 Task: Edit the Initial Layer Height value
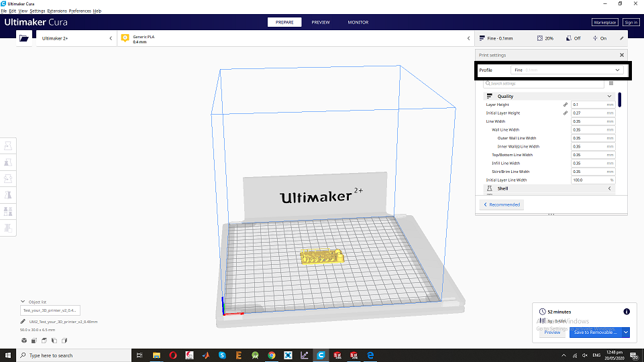tap(592, 113)
